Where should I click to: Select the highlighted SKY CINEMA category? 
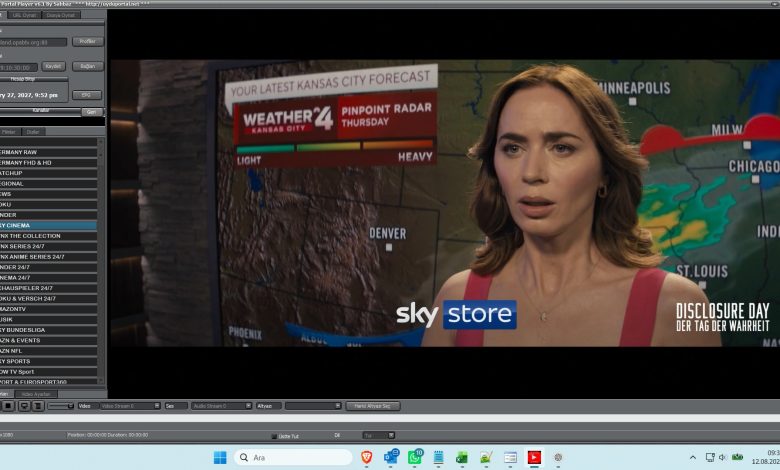pos(48,225)
